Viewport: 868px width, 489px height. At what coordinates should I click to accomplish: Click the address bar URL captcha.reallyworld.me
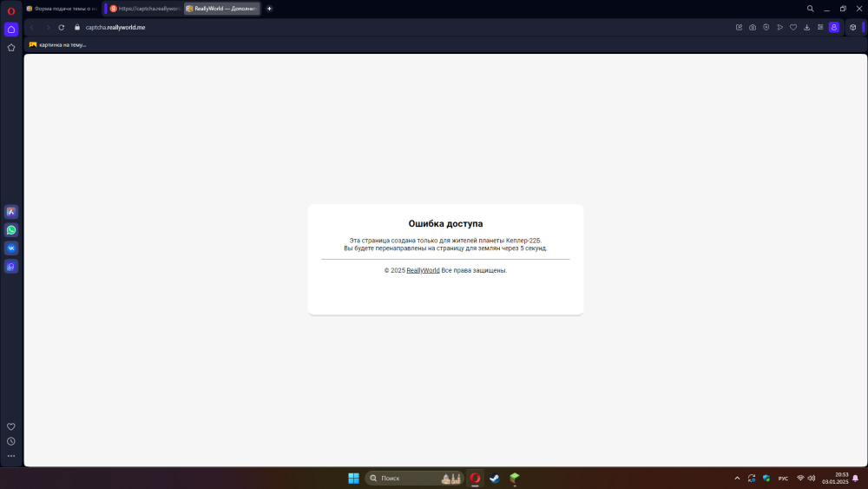tap(115, 27)
